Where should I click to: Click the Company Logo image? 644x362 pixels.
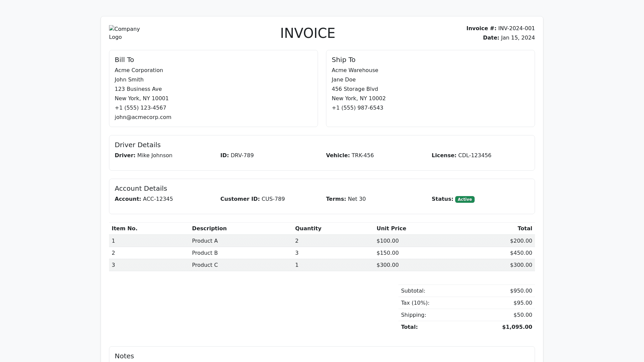click(124, 33)
